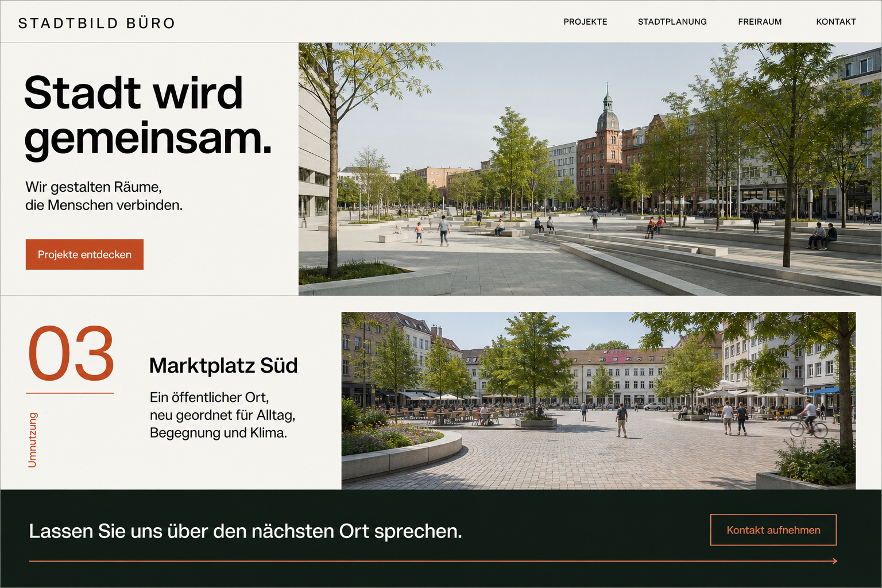Go to the STADTPLANUNG page
Image resolution: width=882 pixels, height=588 pixels.
tap(672, 22)
